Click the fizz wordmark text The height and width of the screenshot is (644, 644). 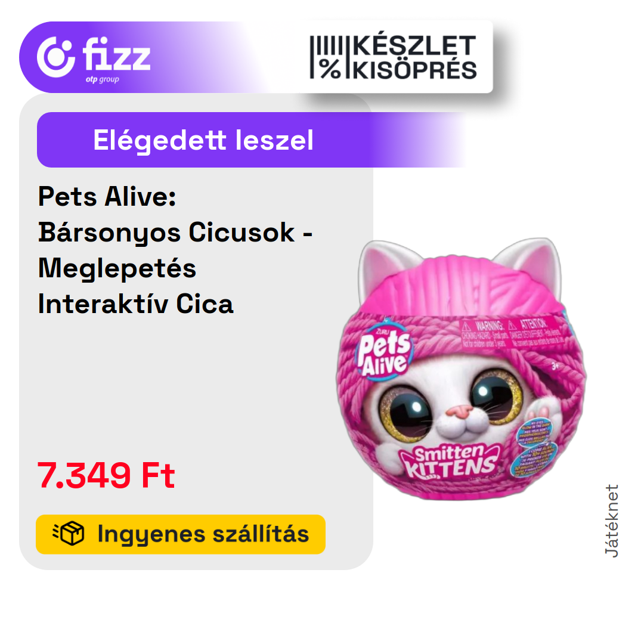tap(117, 54)
